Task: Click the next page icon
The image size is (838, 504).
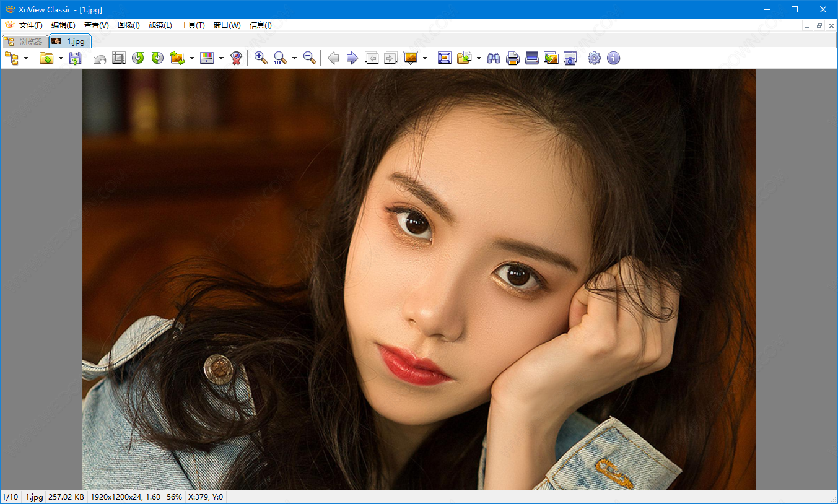Action: (391, 58)
